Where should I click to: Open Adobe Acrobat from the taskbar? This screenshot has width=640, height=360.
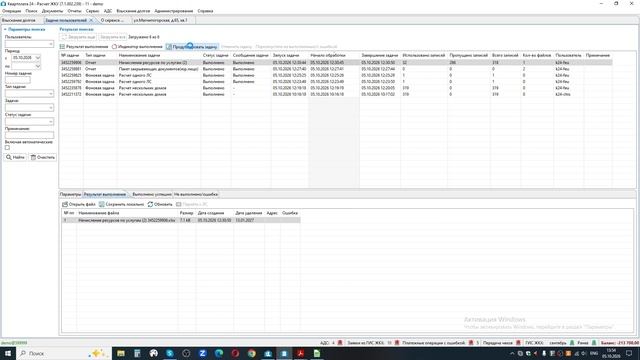pos(300,353)
